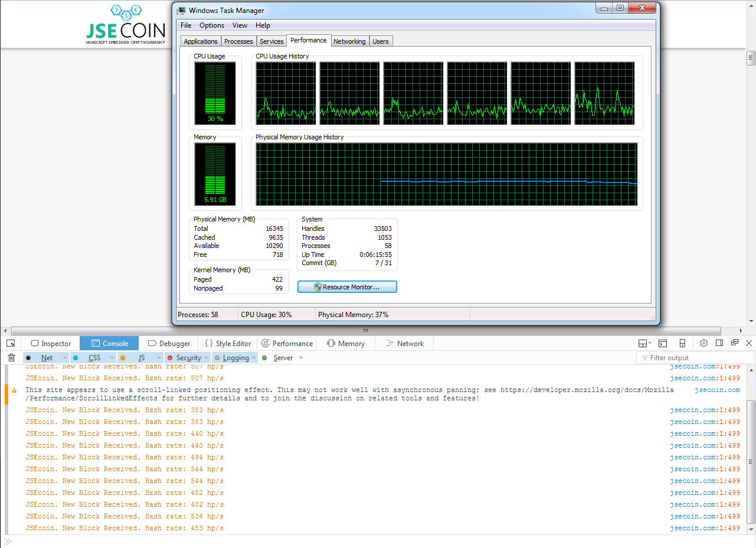Click the scroll-linked positioning warning message
756x548 pixels.
point(349,394)
